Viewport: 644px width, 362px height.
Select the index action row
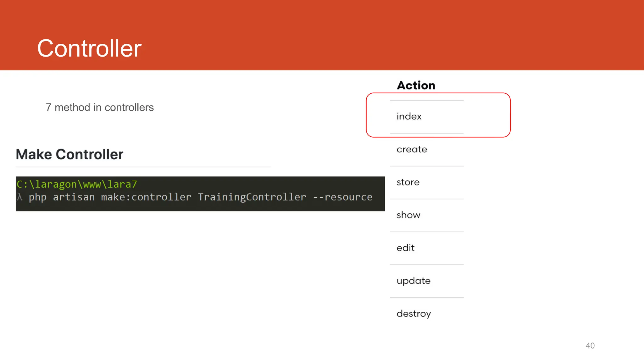[x=409, y=117]
